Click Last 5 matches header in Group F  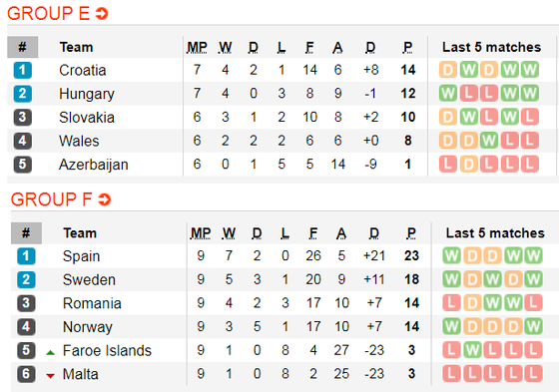click(495, 233)
